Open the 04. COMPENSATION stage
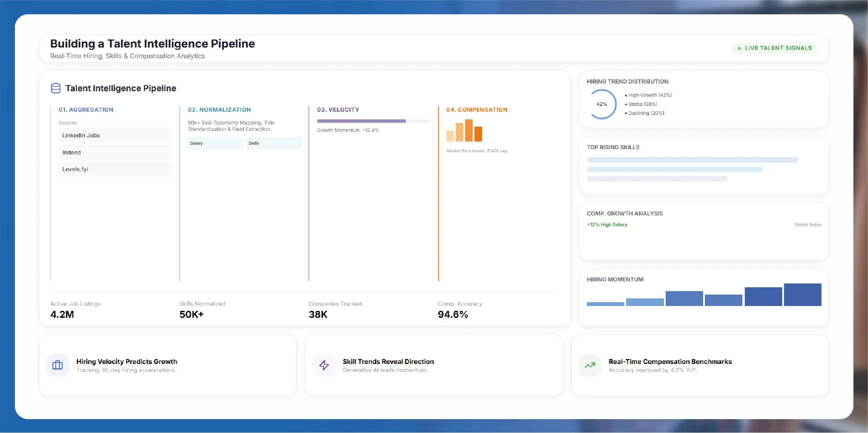 [x=477, y=110]
